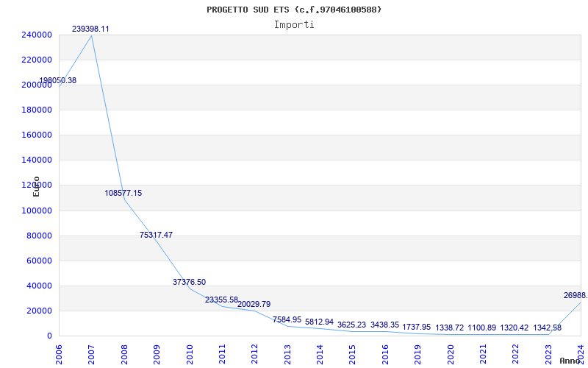This screenshot has width=588, height=368.
Task: Click the 2008 x-axis year label
Action: [124, 354]
